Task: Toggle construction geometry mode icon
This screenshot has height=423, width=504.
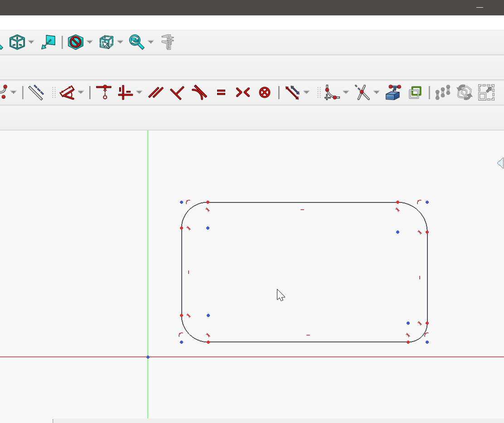Action: pos(36,92)
